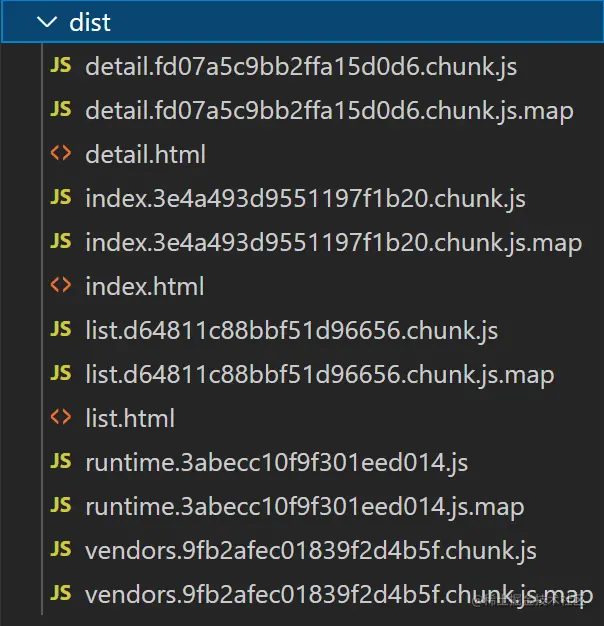Open list.d64811c88bbf51d96656.chunk.js file
Image resolution: width=604 pixels, height=626 pixels.
click(x=292, y=331)
